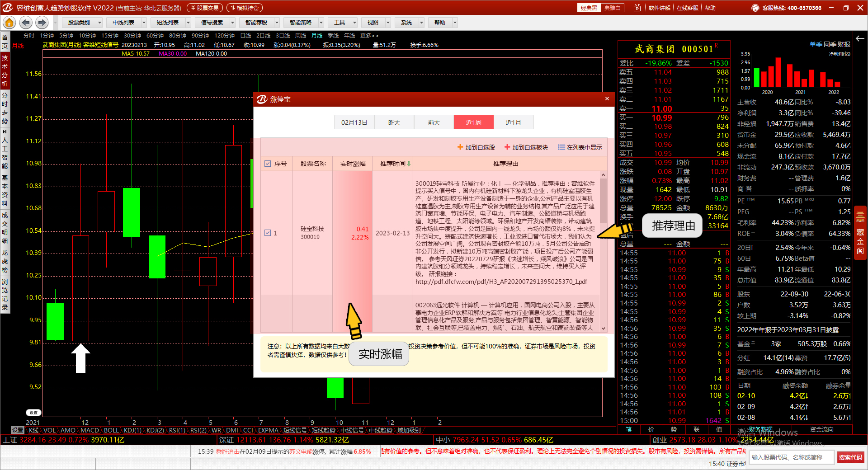Open 信号搜索 dropdown arrow
The image size is (868, 470).
pyautogui.click(x=232, y=22)
